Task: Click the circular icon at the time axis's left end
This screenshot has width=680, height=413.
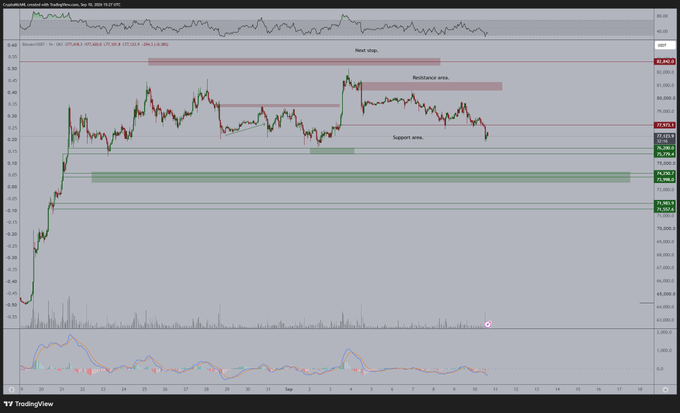Action: [12, 390]
